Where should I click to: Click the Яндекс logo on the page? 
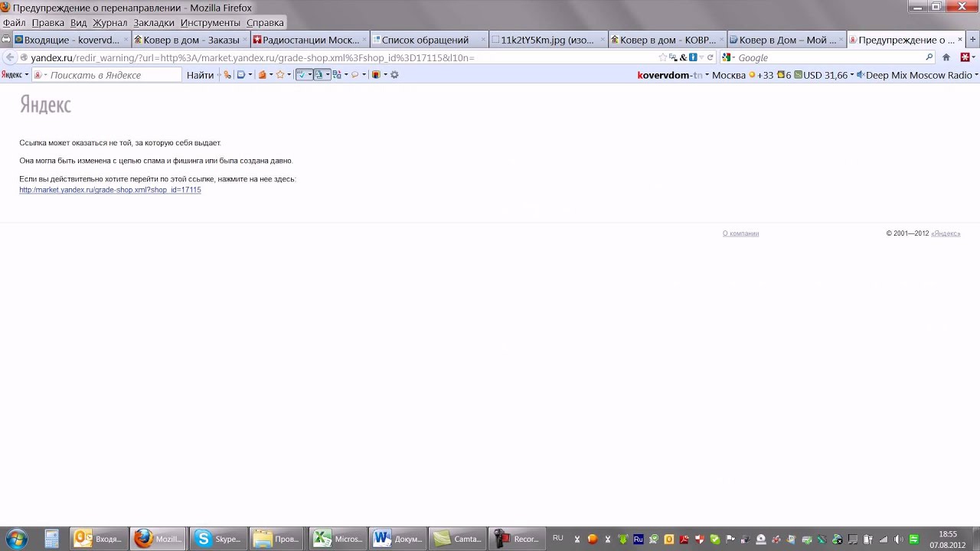click(x=45, y=105)
